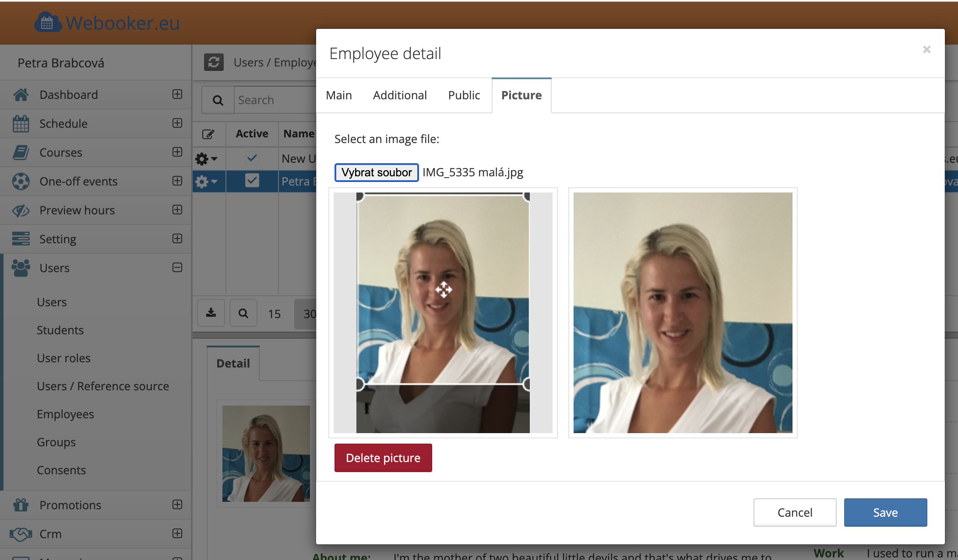
Task: Click the Dashboard home icon
Action: (x=21, y=94)
